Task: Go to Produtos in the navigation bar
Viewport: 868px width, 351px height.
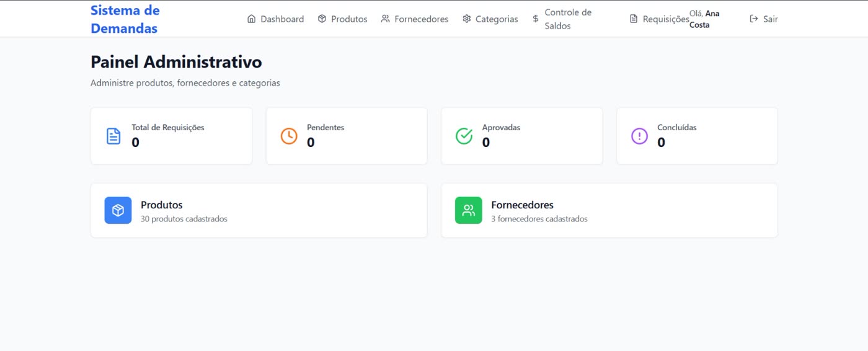Action: (342, 19)
